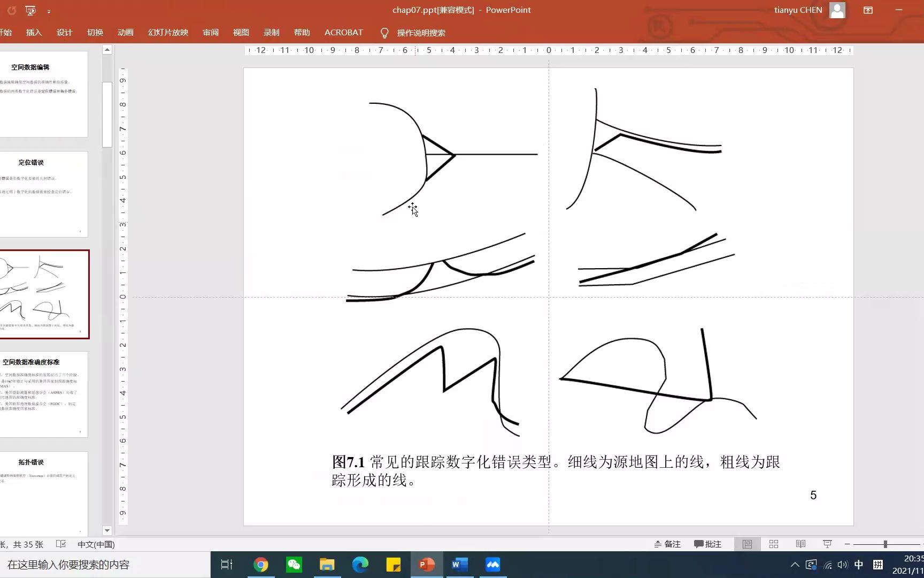
Task: Zoom out using the minus control
Action: 846,544
